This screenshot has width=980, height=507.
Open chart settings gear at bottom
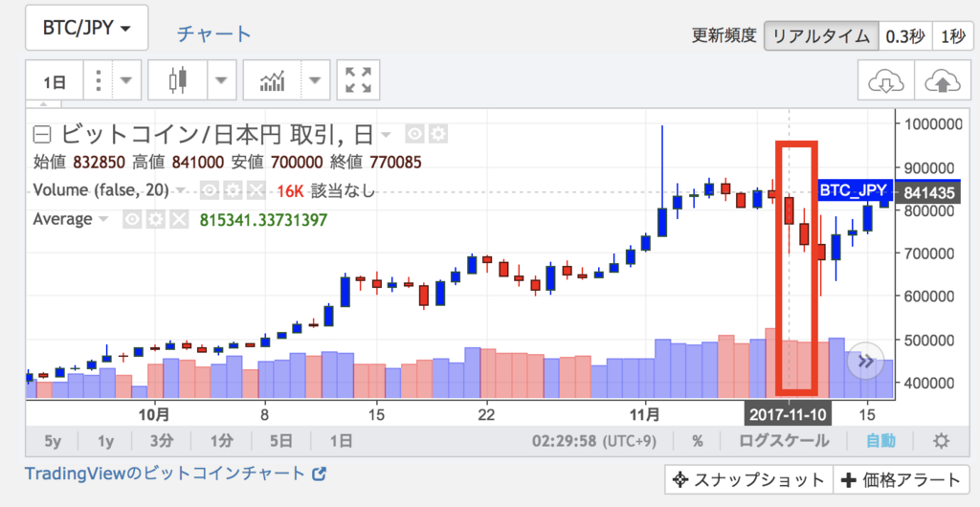point(942,441)
